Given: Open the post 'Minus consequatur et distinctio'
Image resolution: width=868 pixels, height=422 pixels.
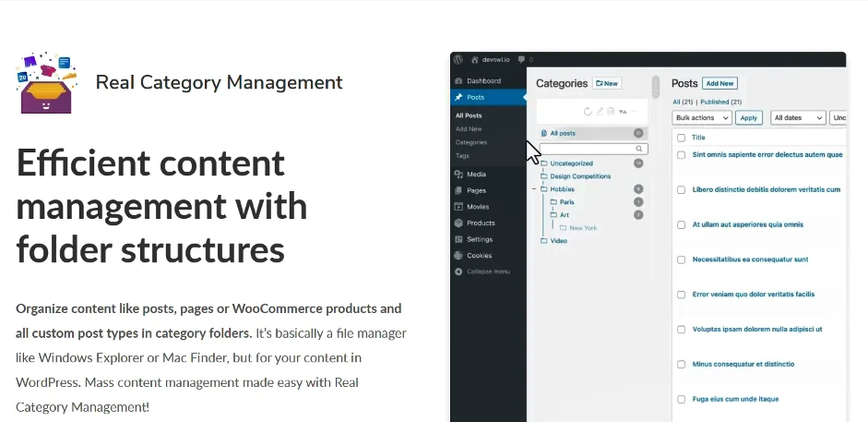Looking at the screenshot, I should tap(743, 365).
